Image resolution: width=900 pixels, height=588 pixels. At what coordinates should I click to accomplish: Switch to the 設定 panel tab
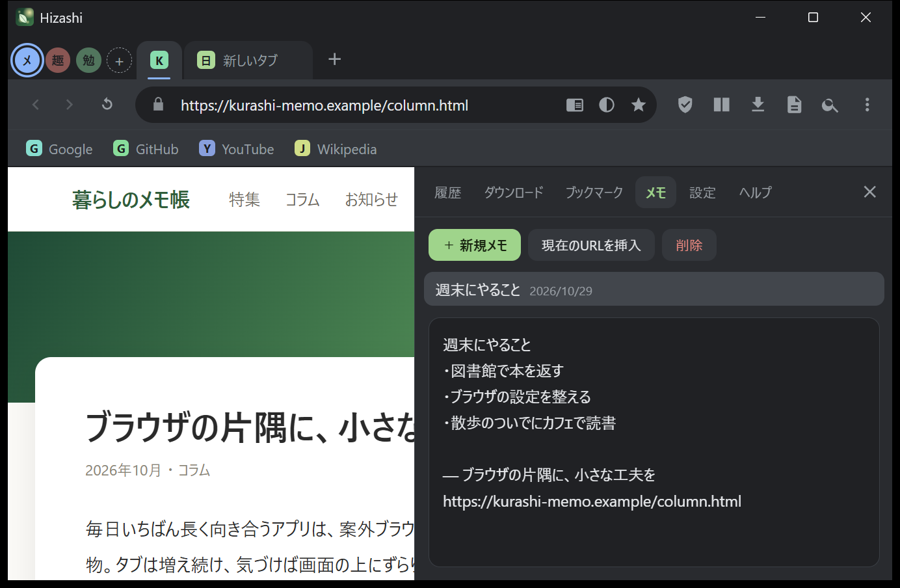(x=702, y=193)
